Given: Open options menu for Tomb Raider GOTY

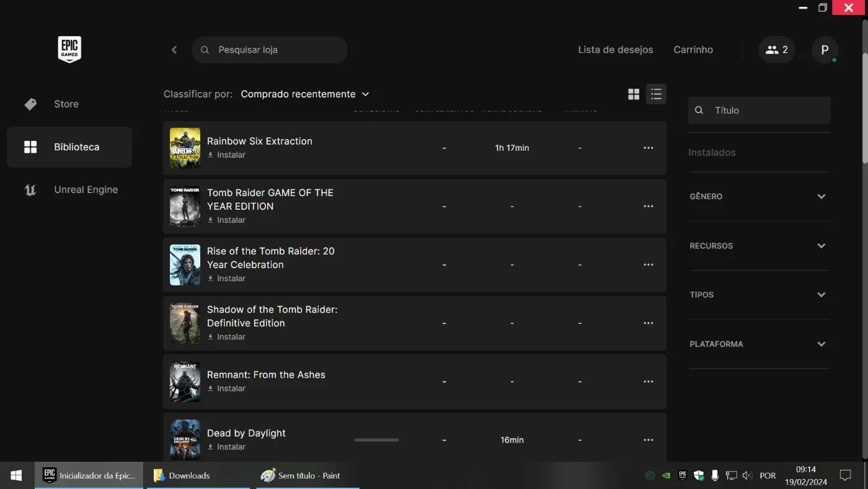Looking at the screenshot, I should point(649,206).
